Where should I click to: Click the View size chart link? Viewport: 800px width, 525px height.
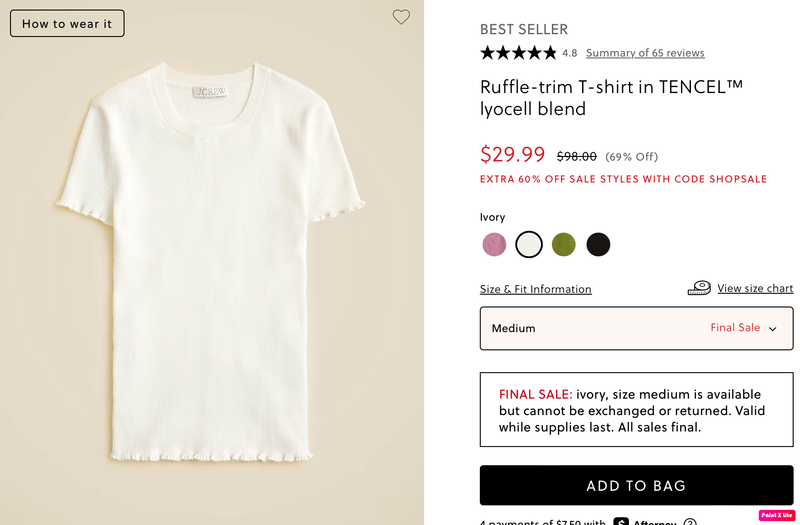755,288
